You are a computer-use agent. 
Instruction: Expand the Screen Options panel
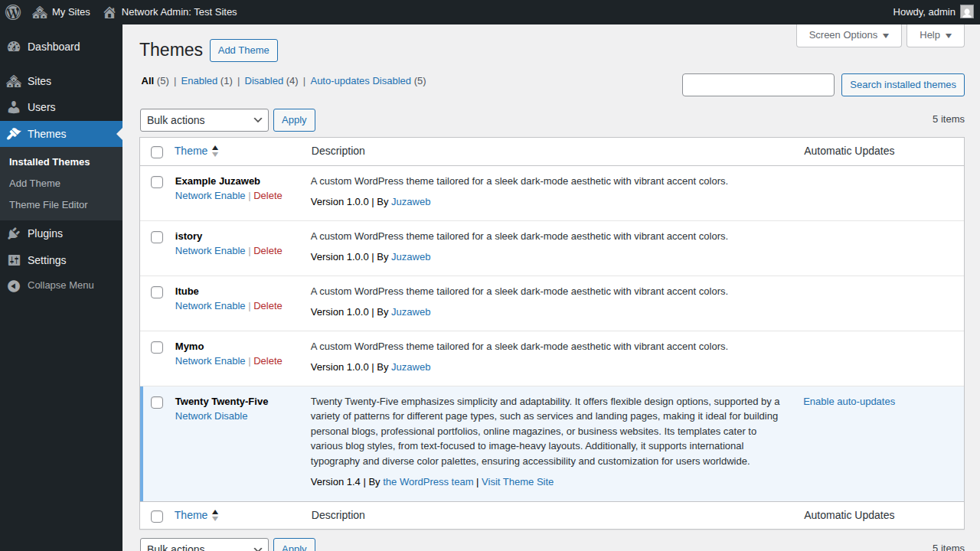point(848,35)
